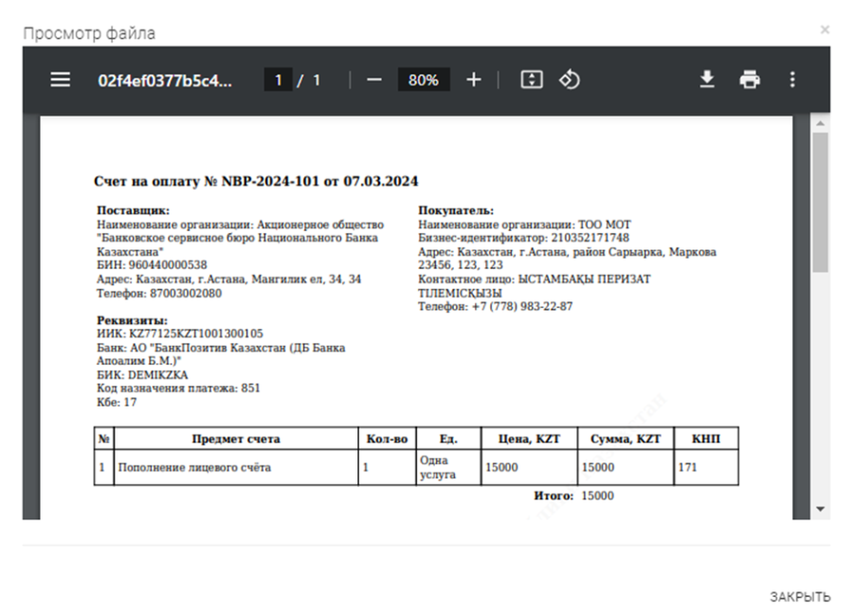Select the Пополнение лицевого счёта table cell
This screenshot has height=616, width=853.
pyautogui.click(x=194, y=467)
